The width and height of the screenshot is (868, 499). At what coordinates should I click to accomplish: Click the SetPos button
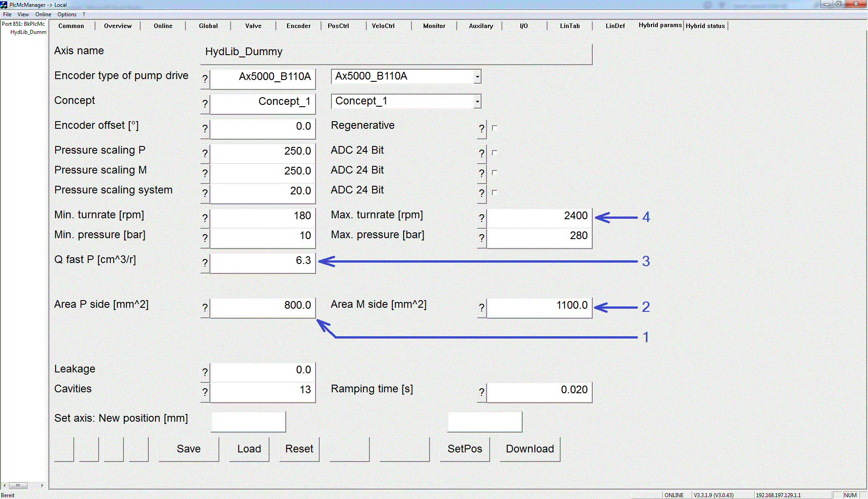click(465, 449)
